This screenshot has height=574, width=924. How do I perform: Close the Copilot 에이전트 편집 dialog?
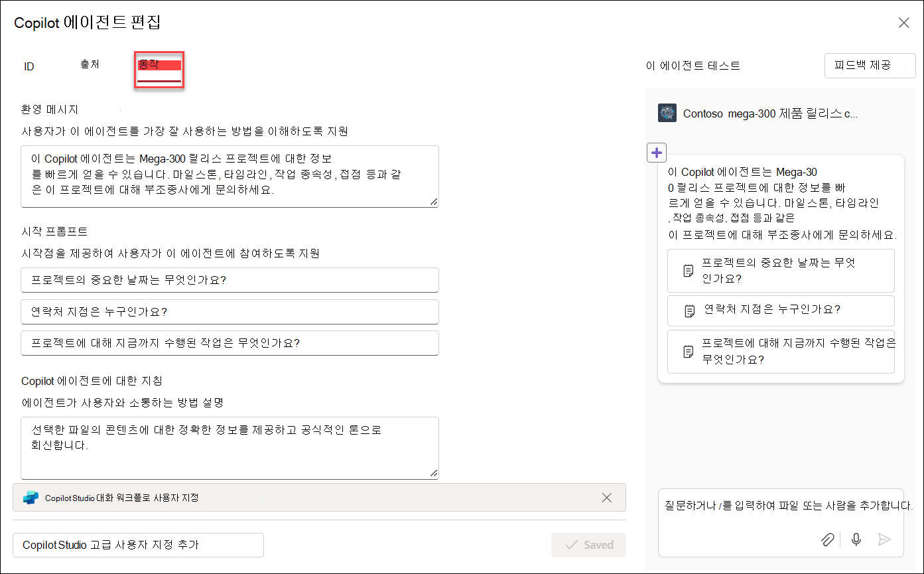(x=903, y=23)
